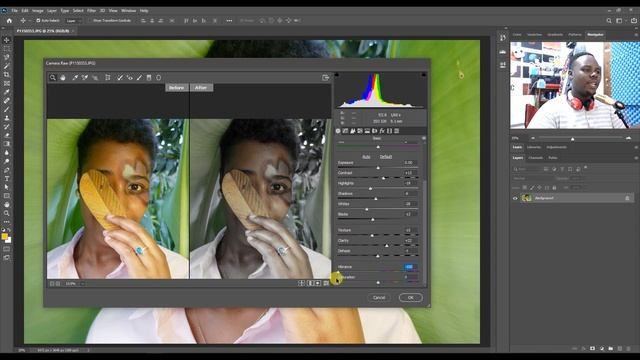Open the Basic panel icon in Camera Raw
Image resolution: width=640 pixels, height=360 pixels.
coord(338,131)
